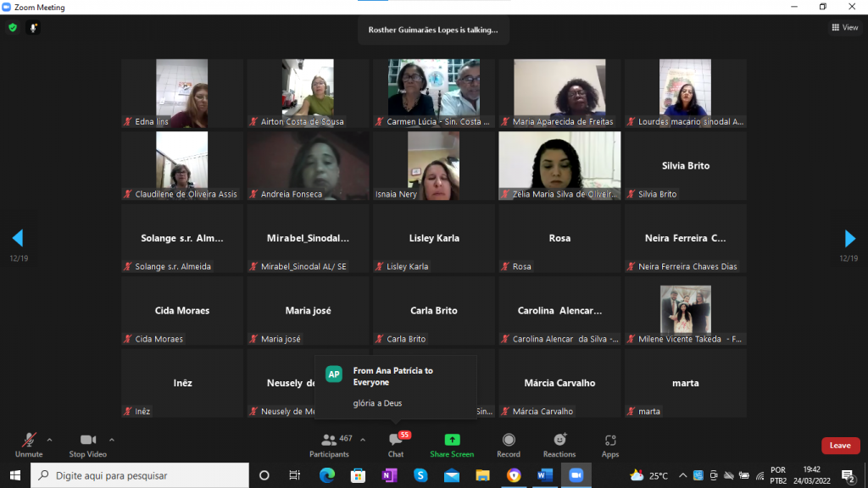Open the Participants panel
868x488 pixels.
(x=329, y=444)
